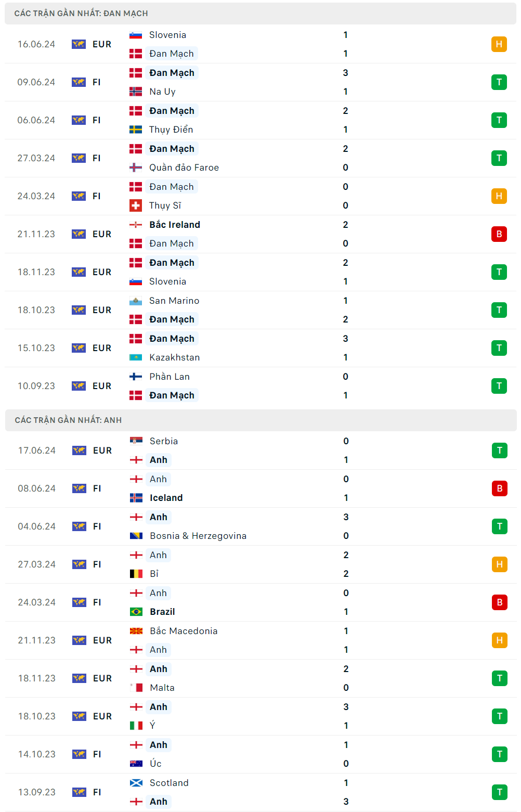Viewport: 521px width, 812px height.
Task: Click the competition world-map icon for 21.11.23 Bắc Ireland match
Action: (x=79, y=234)
